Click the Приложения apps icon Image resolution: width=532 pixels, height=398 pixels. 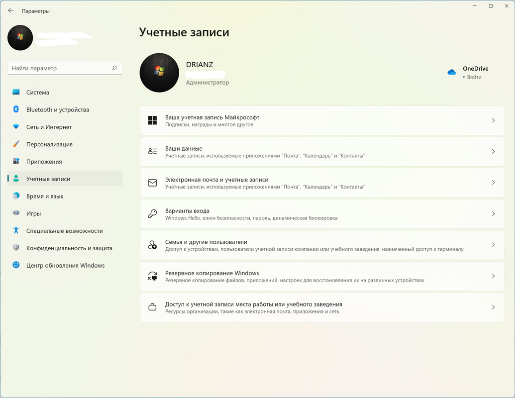(16, 161)
